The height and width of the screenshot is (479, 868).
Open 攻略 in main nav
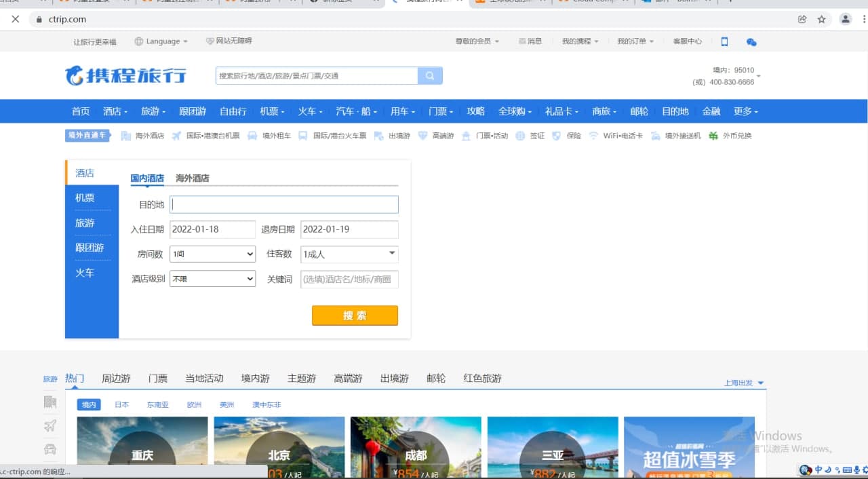[476, 111]
